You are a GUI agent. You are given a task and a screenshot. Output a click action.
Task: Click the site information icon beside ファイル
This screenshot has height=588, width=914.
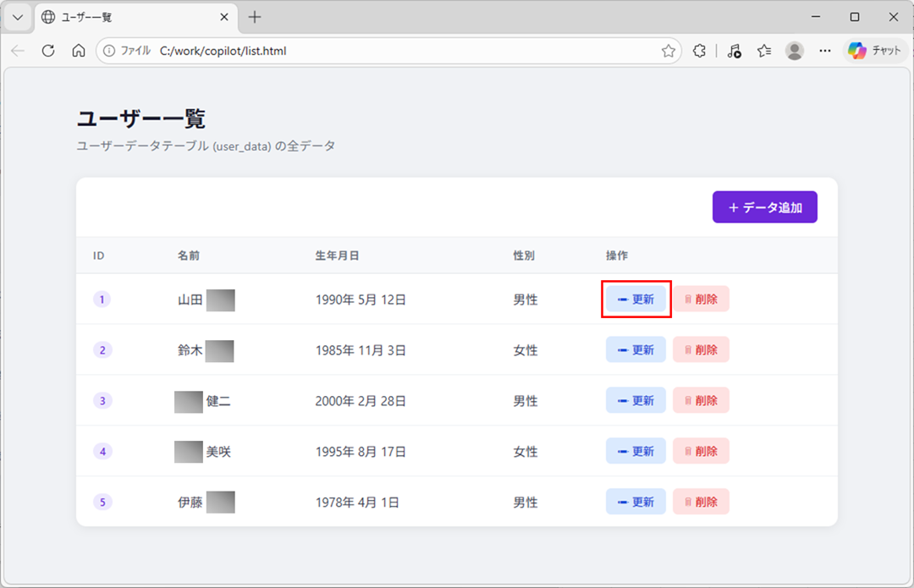(109, 51)
